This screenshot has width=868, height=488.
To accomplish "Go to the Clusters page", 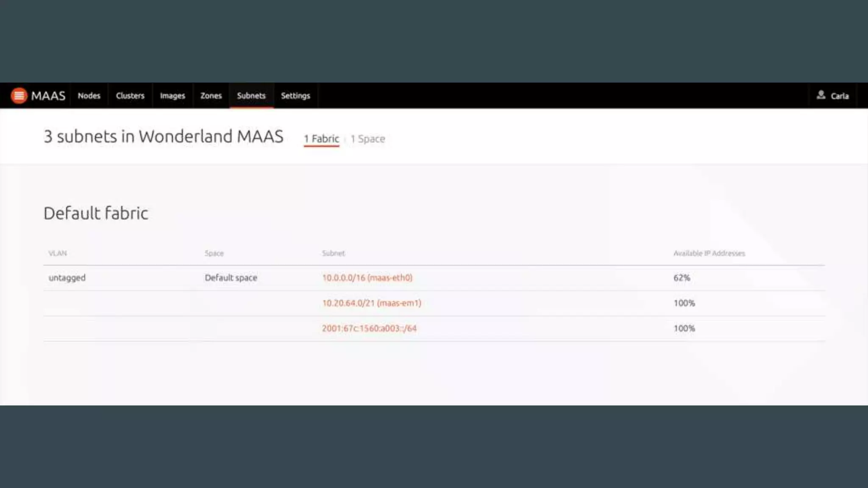I will point(130,96).
